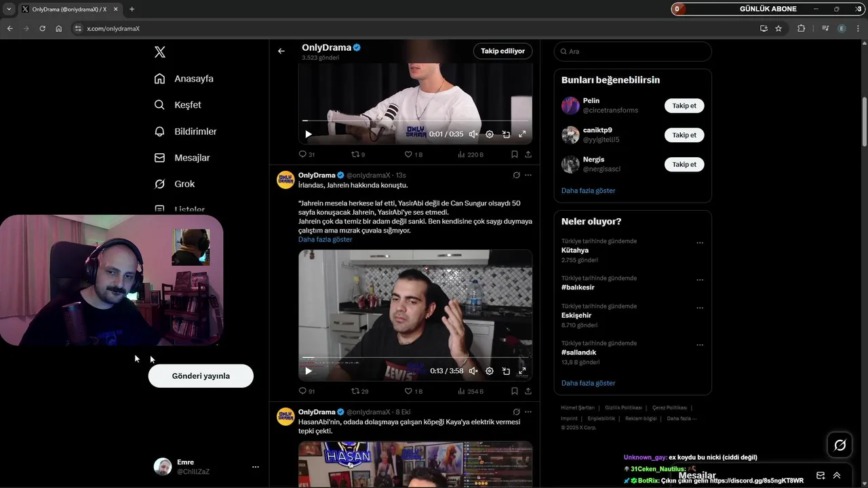Open Grok explain icon on the İrlandas post

pos(516,175)
